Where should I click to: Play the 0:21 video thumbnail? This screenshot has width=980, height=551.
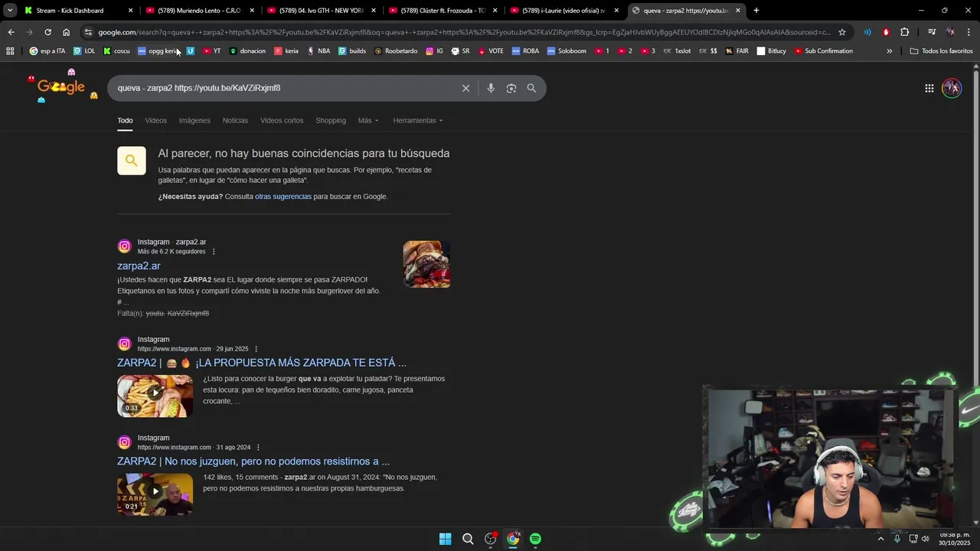pos(155,494)
